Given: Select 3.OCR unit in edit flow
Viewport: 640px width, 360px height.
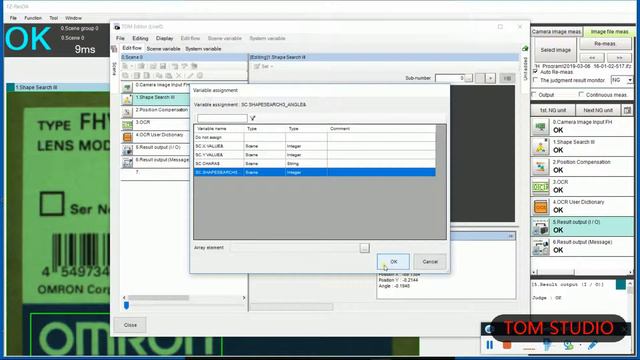Looking at the screenshot, I should [156, 124].
